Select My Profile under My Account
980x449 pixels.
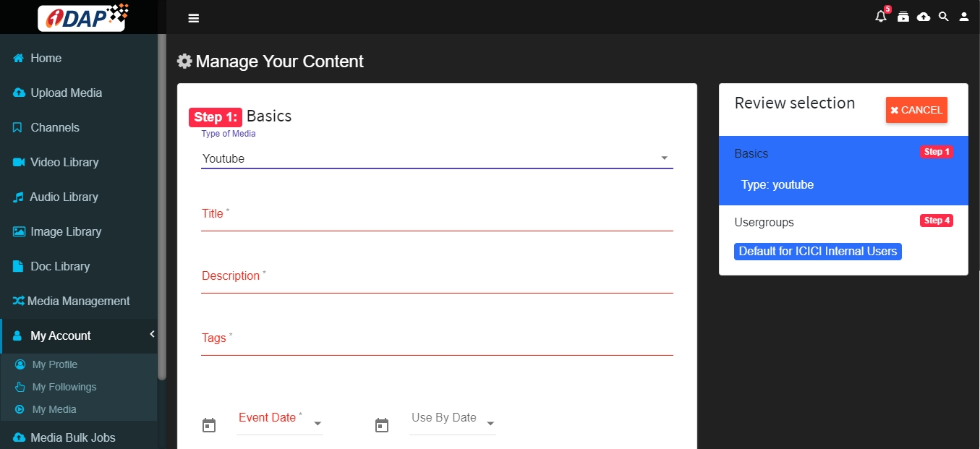pyautogui.click(x=55, y=364)
